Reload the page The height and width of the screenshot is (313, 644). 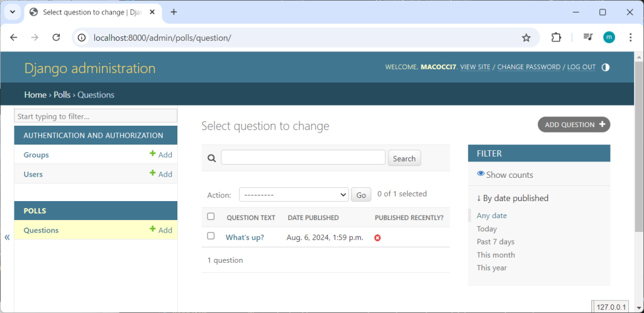point(56,38)
